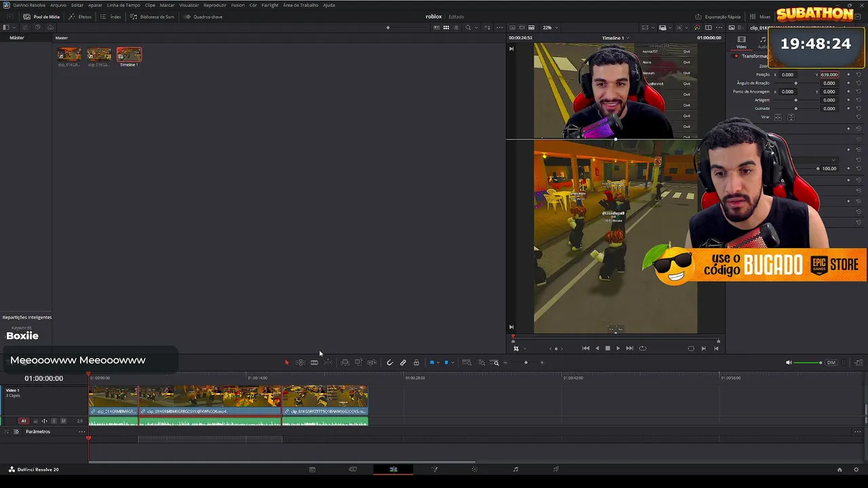Open the Ajuda menu

tap(329, 5)
